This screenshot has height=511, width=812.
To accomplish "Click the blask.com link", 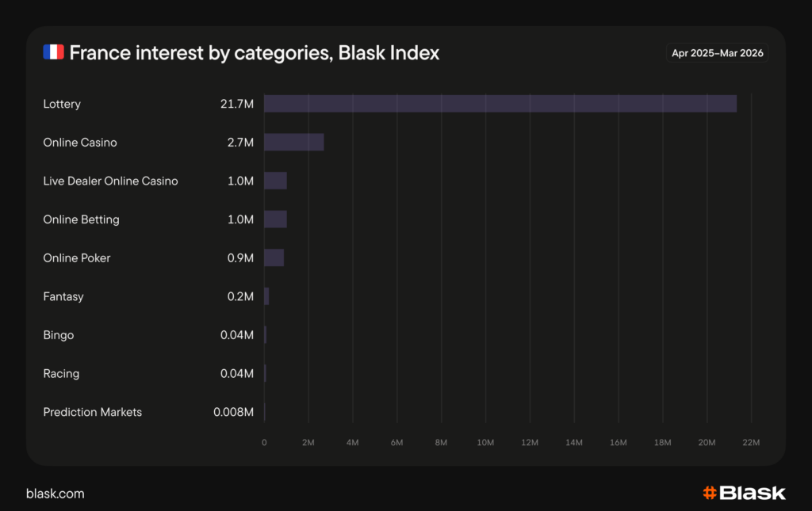I will (56, 494).
